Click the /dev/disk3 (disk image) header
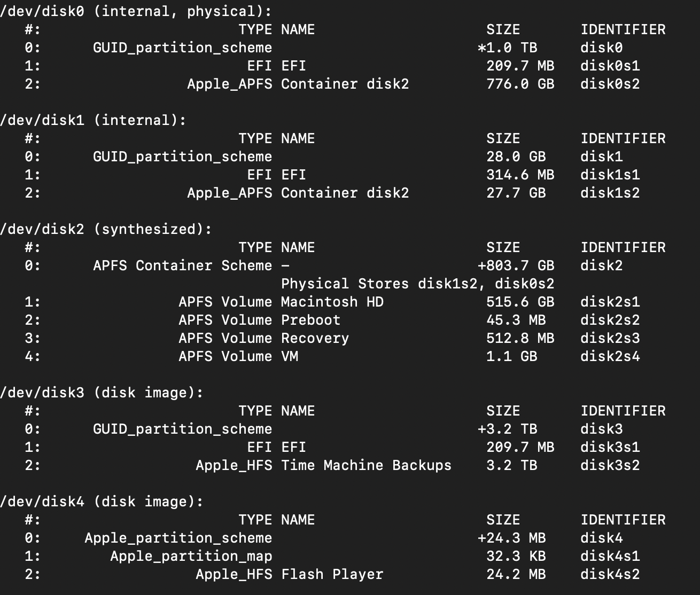Viewport: 700px width, 595px height. (x=102, y=393)
